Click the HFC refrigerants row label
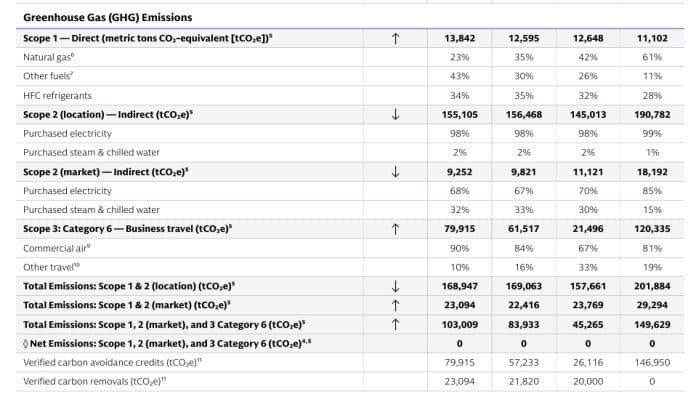 click(x=57, y=95)
